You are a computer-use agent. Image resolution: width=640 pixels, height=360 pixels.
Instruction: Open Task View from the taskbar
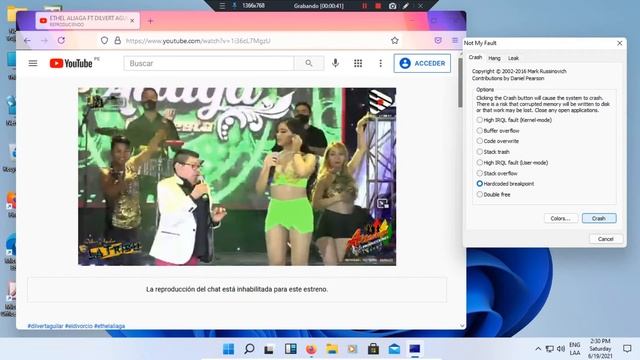coord(269,349)
